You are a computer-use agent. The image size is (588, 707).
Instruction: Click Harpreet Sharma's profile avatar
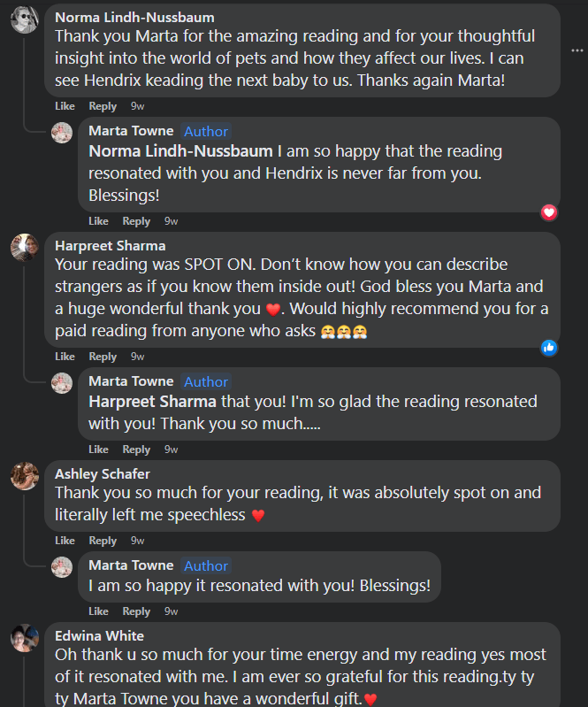click(x=24, y=248)
